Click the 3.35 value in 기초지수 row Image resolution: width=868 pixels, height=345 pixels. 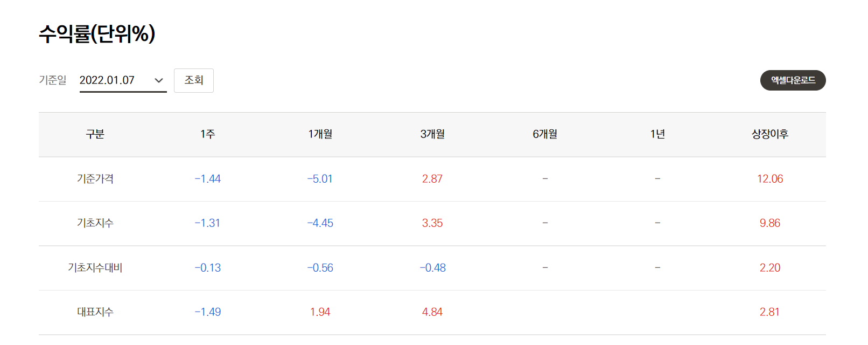[x=432, y=223]
